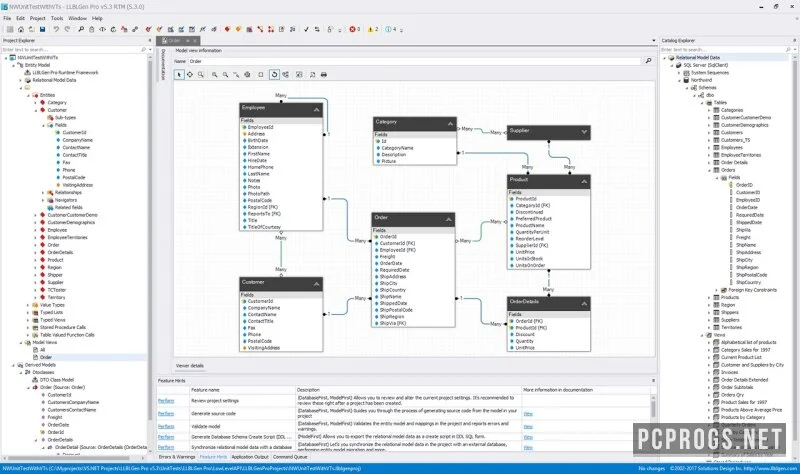Click the green refresh icon in main toolbar

113,29
